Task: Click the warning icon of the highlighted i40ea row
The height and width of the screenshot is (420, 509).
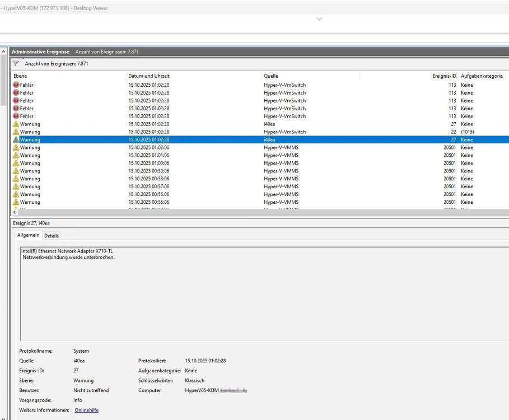Action: (16, 140)
